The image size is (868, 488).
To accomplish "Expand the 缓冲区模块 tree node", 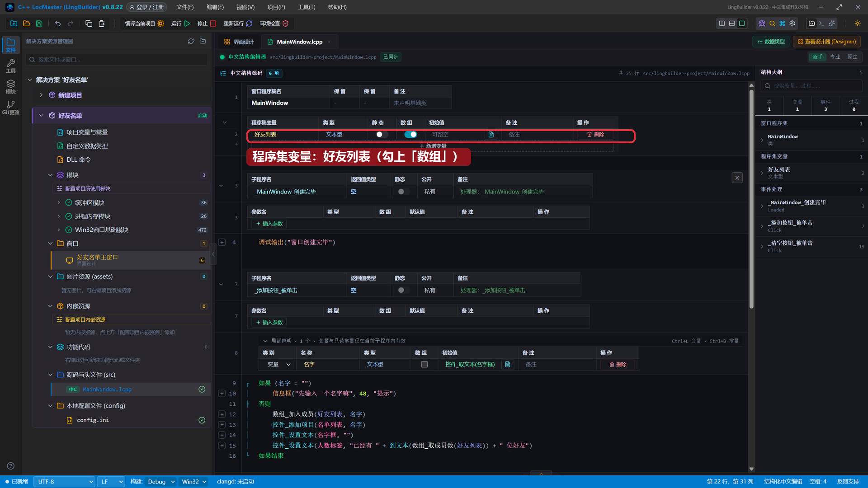I will (59, 202).
